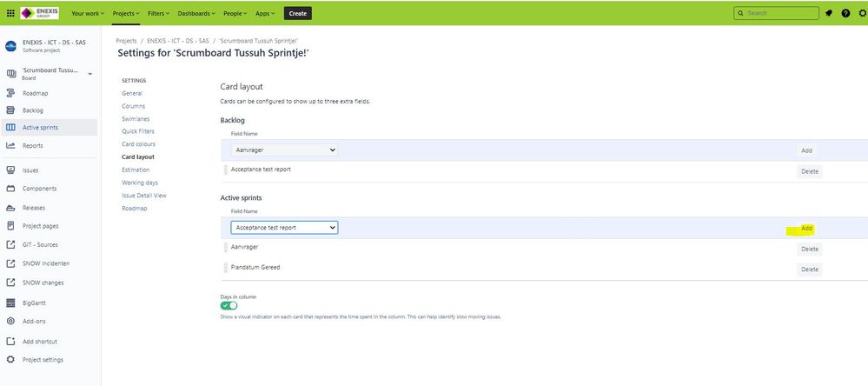Click the Releases ship icon
Screen dimensions: 868x386
10,209
